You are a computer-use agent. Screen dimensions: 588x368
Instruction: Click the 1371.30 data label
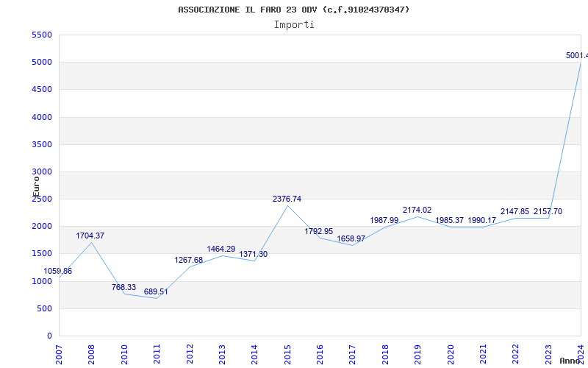click(x=254, y=254)
